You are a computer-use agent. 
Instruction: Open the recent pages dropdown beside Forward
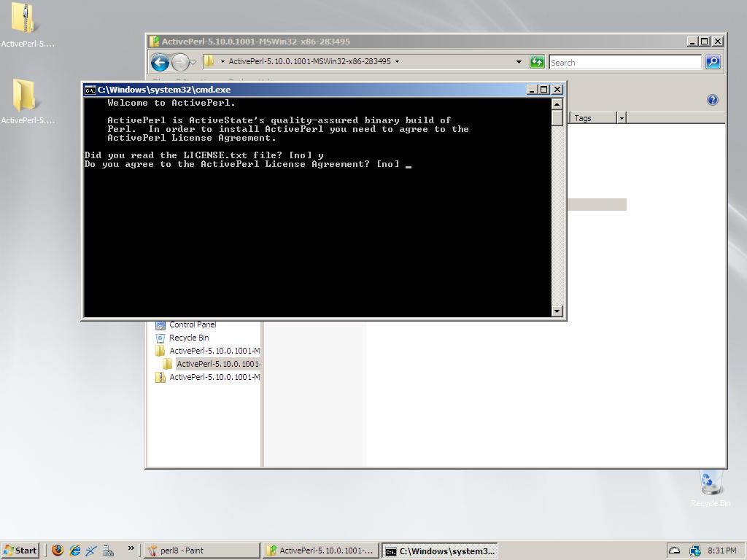pos(193,63)
